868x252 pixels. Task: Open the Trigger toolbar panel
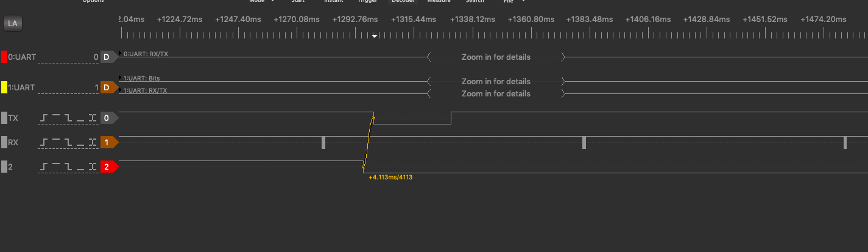368,1
